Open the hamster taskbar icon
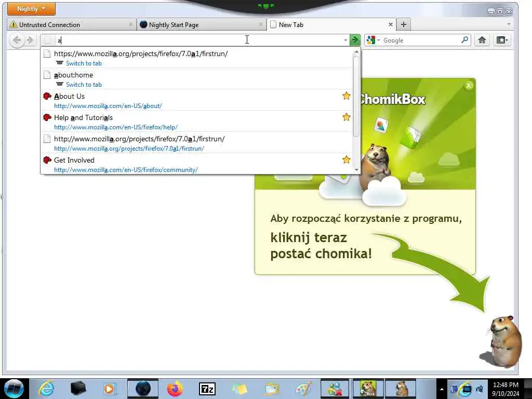This screenshot has height=399, width=532. click(401, 389)
